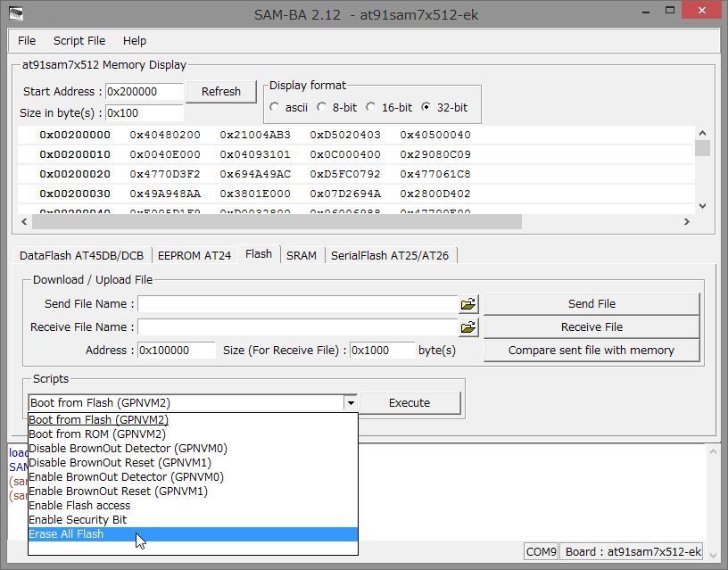728x570 pixels.
Task: Click Board : at91sam7x512-ek status entry
Action: coord(633,552)
